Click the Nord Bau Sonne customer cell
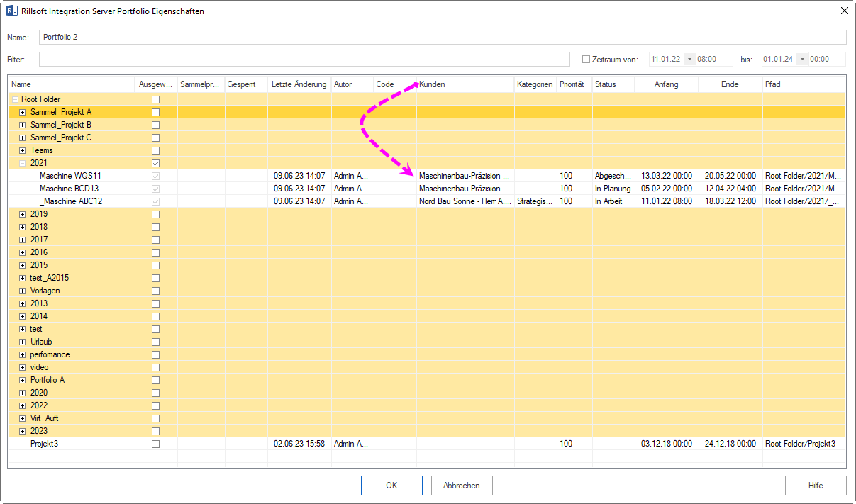 [x=465, y=201]
